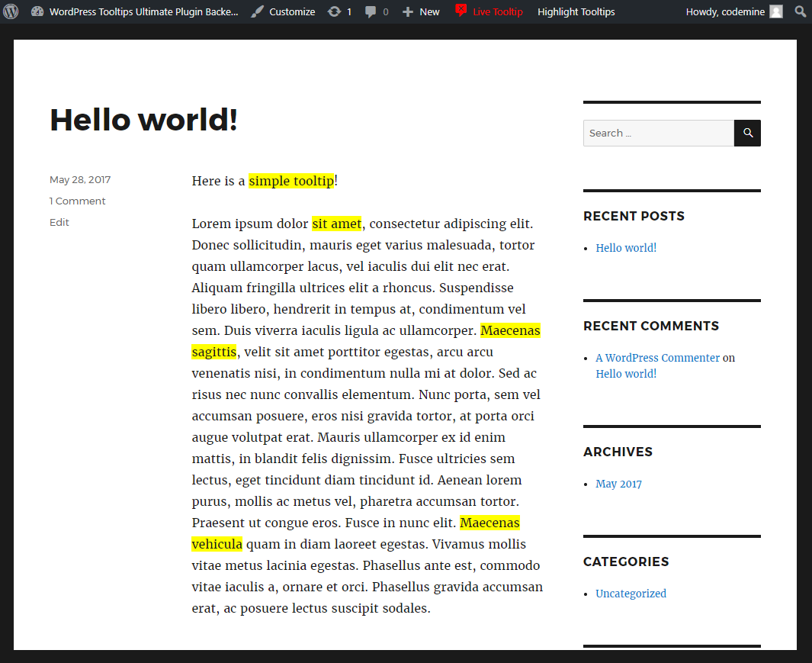The height and width of the screenshot is (663, 812).
Task: Select Highlight Tooltips in the admin bar
Action: (x=576, y=11)
